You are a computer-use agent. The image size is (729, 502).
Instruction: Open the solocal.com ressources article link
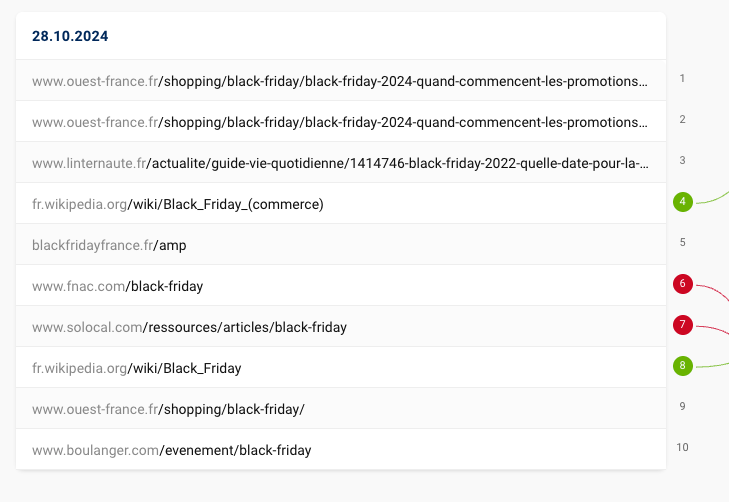tap(189, 327)
